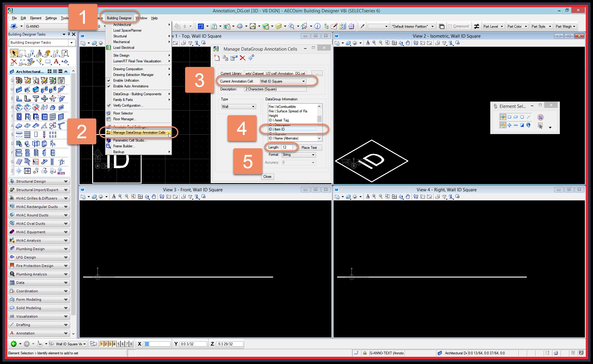Click the Part not-equal symbol icon

[x=477, y=26]
